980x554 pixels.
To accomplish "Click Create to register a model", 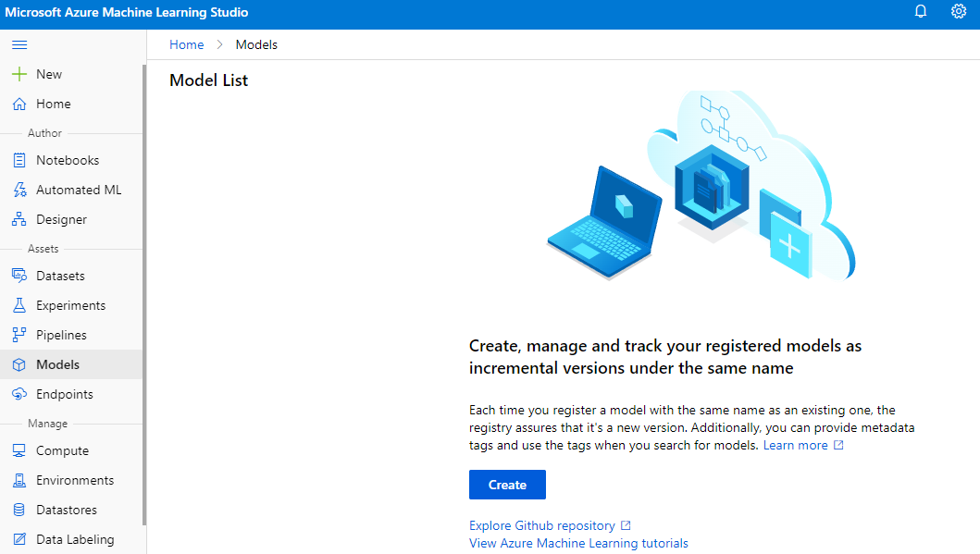I will [507, 484].
